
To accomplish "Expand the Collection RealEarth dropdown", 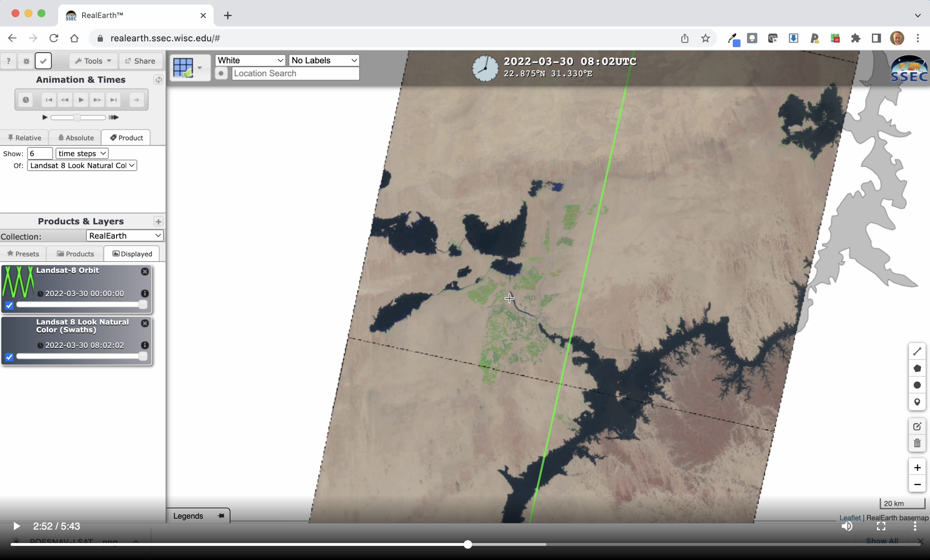I will click(x=125, y=236).
